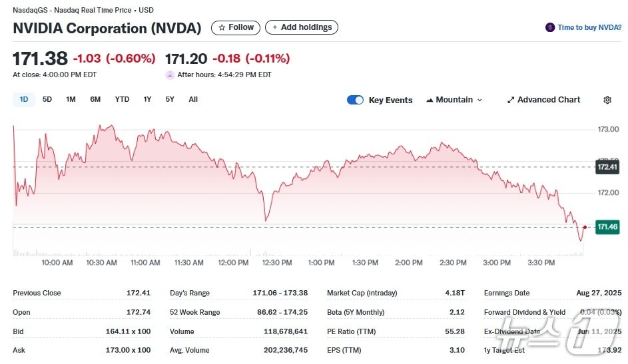
Task: Select the 1D time range tab
Action: [24, 100]
